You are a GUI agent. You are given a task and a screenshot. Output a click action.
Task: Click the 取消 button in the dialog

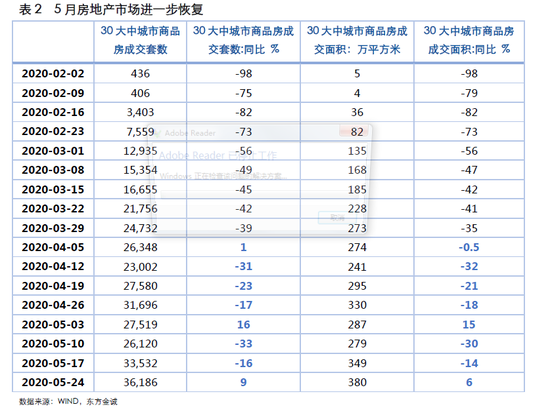338,218
